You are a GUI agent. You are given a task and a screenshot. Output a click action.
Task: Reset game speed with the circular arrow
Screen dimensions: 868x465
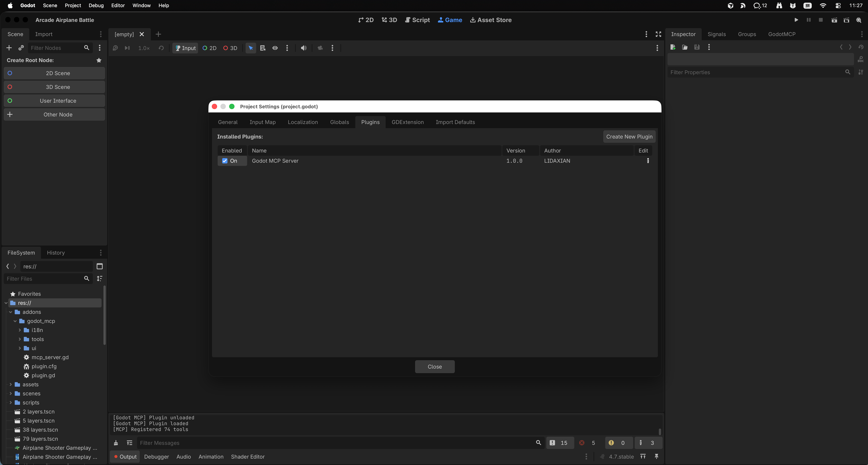coord(161,48)
